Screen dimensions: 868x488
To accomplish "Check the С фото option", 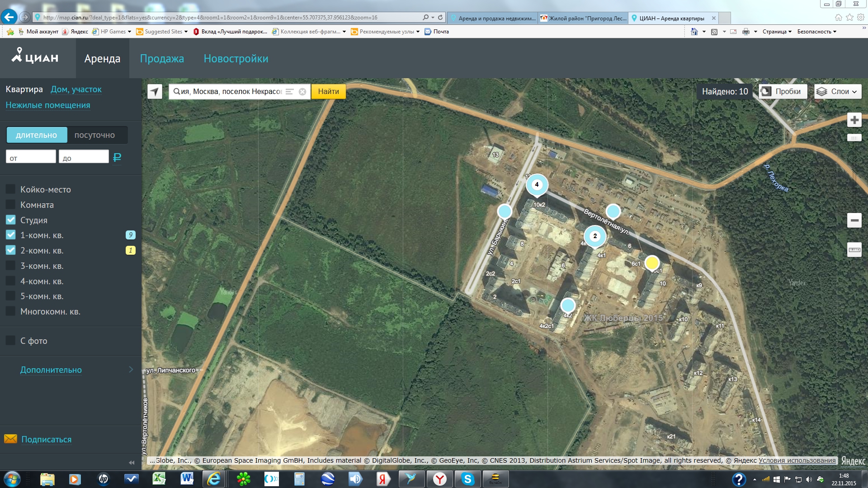I will pyautogui.click(x=11, y=341).
